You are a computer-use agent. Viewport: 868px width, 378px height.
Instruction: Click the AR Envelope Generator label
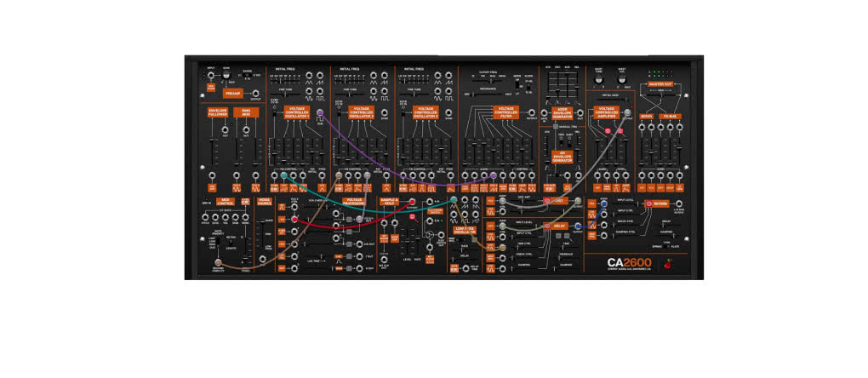click(x=562, y=157)
